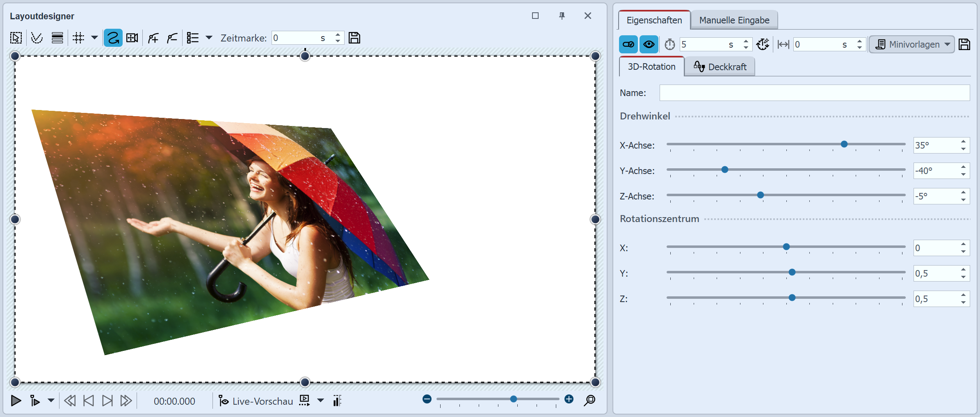
Task: Click the Name input field
Action: (x=814, y=93)
